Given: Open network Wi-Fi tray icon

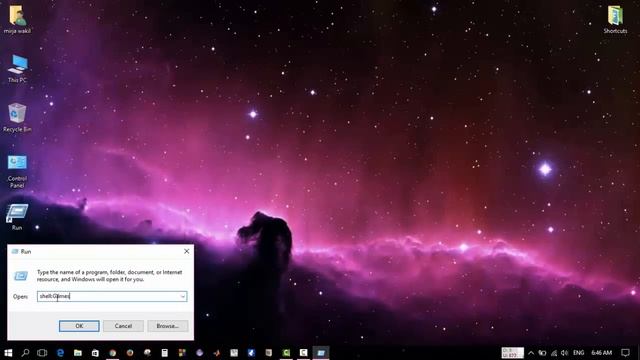Looking at the screenshot, I should [554, 353].
